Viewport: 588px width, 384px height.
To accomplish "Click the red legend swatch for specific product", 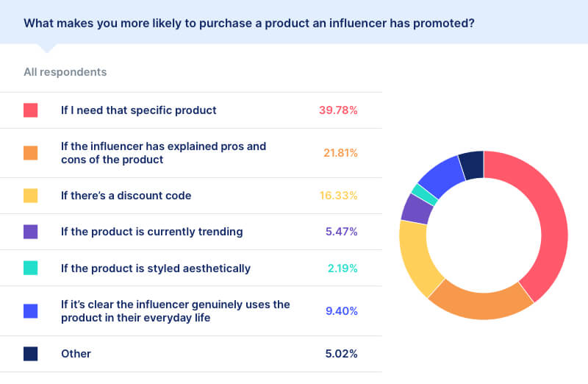I will point(30,110).
